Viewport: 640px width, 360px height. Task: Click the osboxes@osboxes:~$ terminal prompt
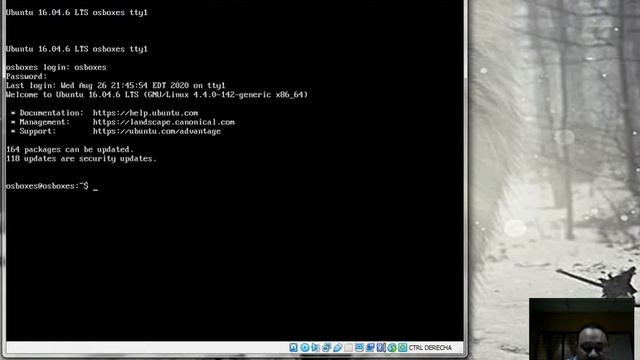pyautogui.click(x=47, y=186)
